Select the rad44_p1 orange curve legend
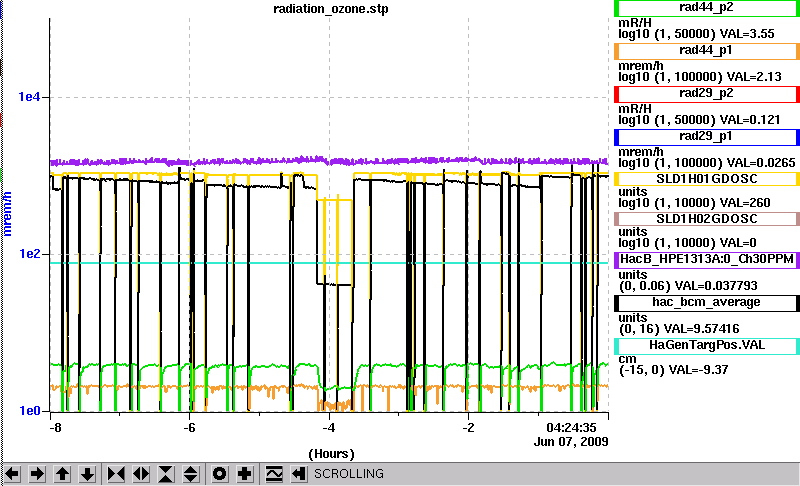 coord(707,51)
